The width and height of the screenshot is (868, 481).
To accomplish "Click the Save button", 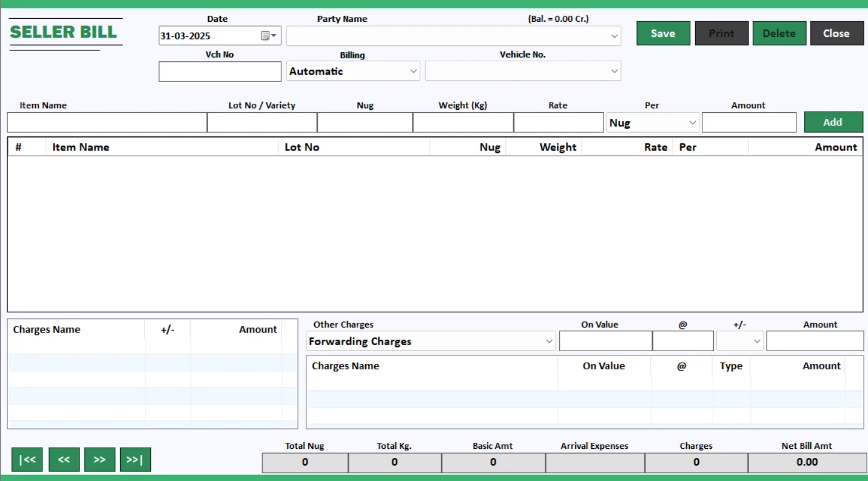I will 663,33.
